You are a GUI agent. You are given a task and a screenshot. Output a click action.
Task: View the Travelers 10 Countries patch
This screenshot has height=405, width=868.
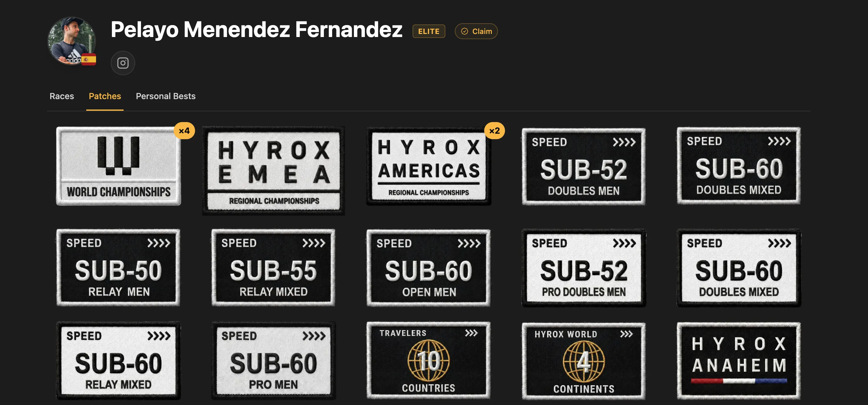click(428, 361)
